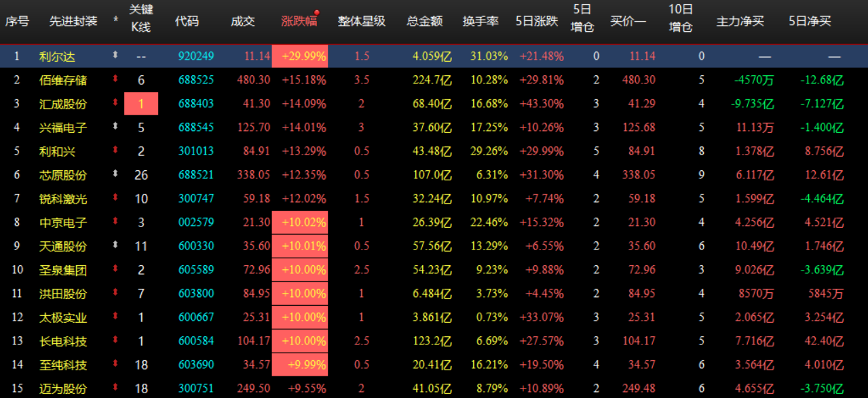Sort by 总金额 column header
The width and height of the screenshot is (868, 398).
(x=425, y=21)
